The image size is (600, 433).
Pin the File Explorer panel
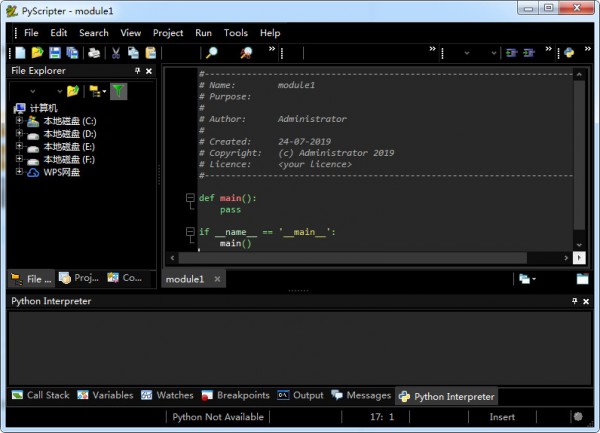(137, 72)
